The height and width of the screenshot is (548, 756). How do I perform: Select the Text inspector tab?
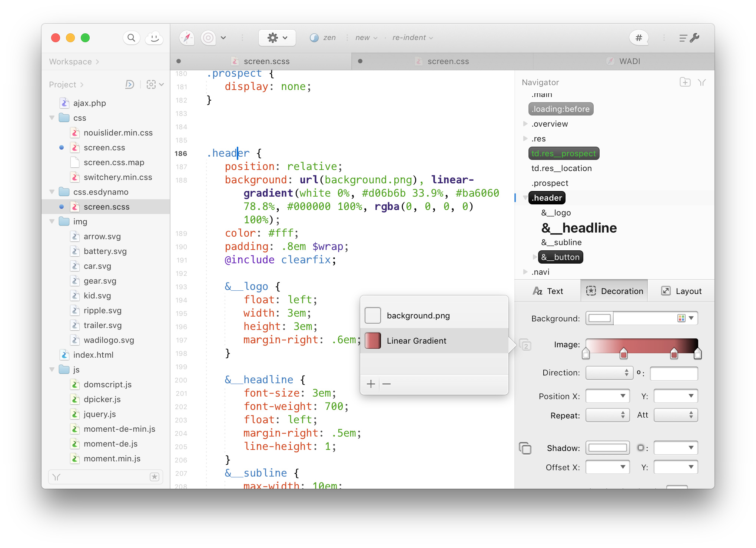(x=548, y=291)
